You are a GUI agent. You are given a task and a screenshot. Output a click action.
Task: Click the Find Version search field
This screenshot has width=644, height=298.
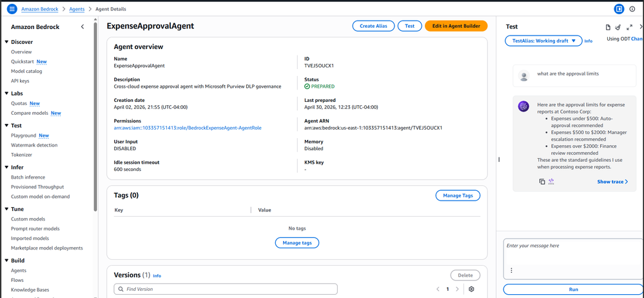pos(226,290)
